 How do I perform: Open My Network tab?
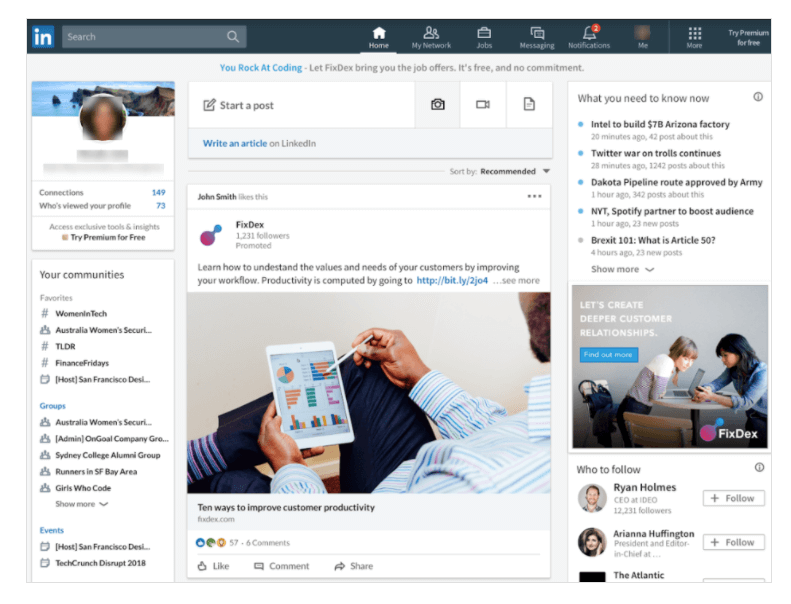tap(431, 38)
